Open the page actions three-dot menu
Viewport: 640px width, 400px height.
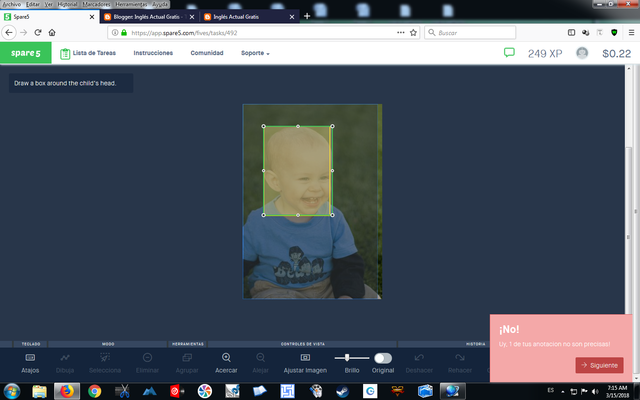coord(400,33)
